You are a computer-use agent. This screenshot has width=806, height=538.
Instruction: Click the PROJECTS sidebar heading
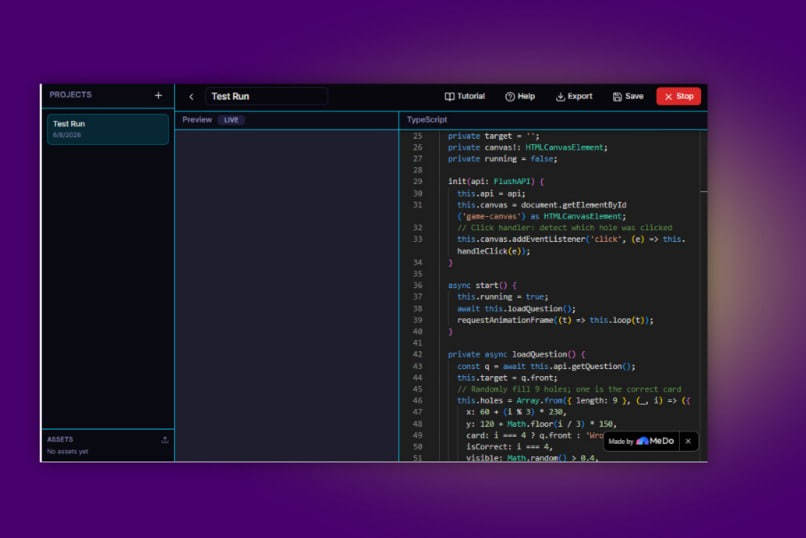point(70,95)
